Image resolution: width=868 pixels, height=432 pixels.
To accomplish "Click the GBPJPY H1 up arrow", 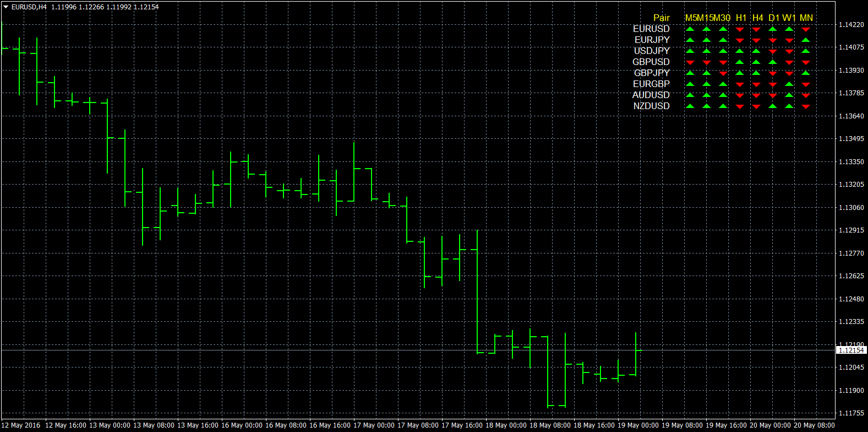I will 740,73.
